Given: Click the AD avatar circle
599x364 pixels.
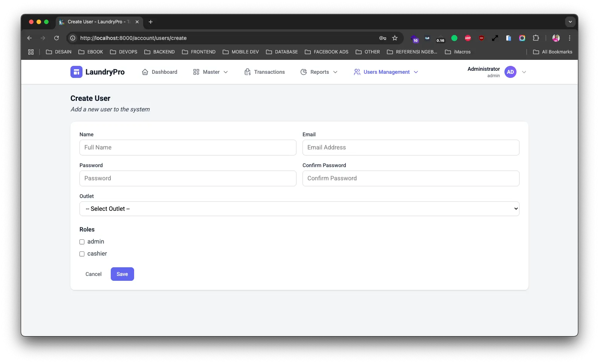Looking at the screenshot, I should click(x=510, y=72).
